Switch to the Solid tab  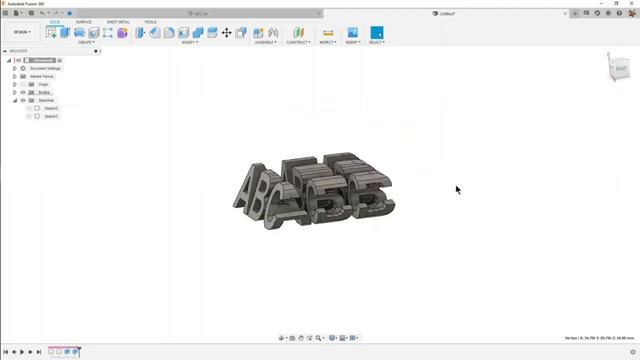55,22
